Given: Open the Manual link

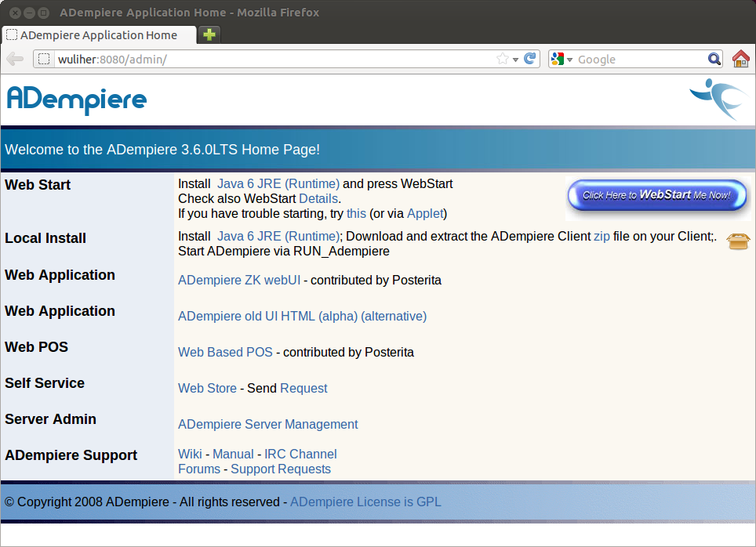Looking at the screenshot, I should click(233, 454).
